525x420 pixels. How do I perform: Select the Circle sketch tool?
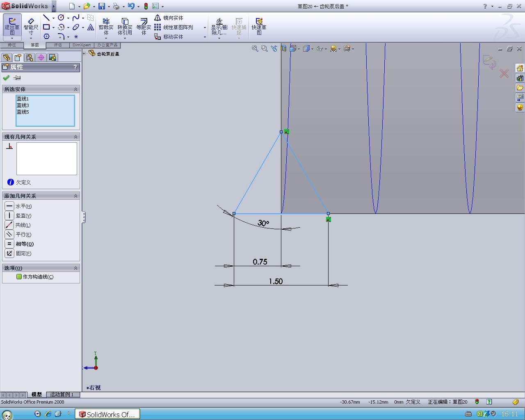[61, 18]
